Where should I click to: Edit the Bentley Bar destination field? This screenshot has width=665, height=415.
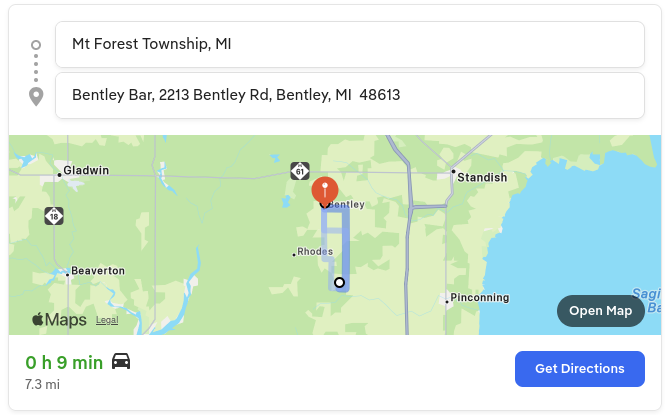[x=349, y=96]
